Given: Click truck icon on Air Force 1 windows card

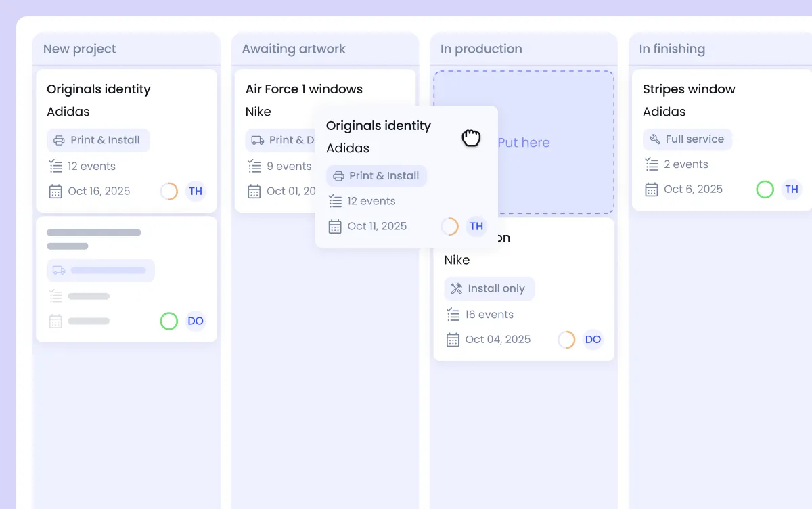Looking at the screenshot, I should [257, 140].
